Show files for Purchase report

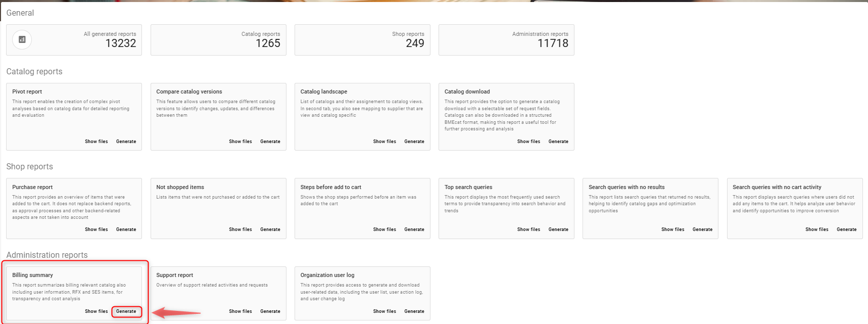(x=97, y=229)
